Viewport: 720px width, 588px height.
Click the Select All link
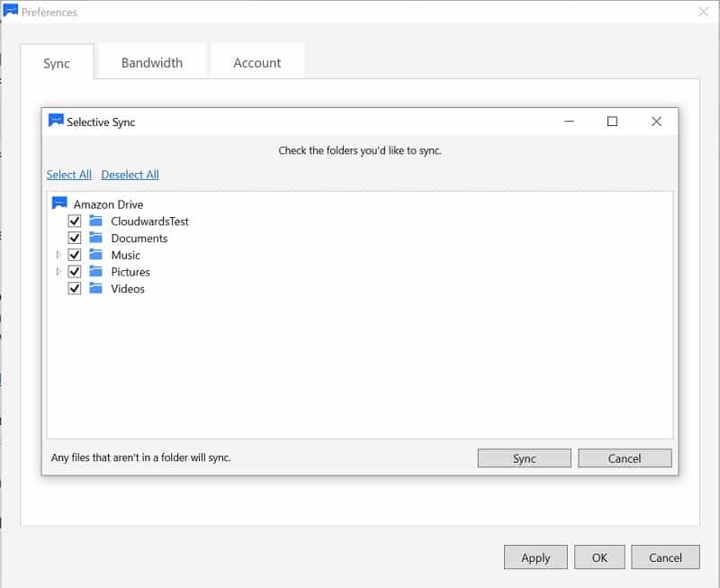[69, 175]
